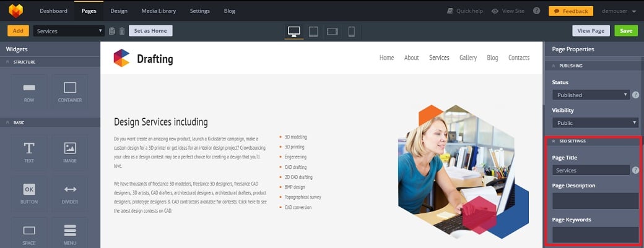
Task: Click the delete page trash icon
Action: [122, 31]
